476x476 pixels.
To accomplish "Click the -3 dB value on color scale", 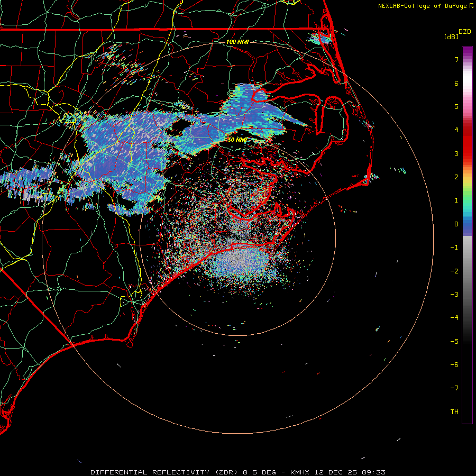I will (x=454, y=295).
